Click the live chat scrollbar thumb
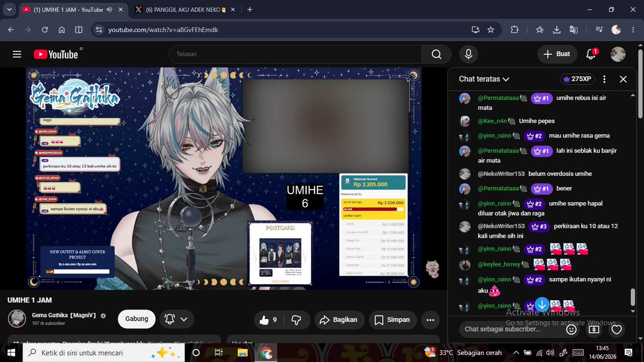 pyautogui.click(x=633, y=297)
